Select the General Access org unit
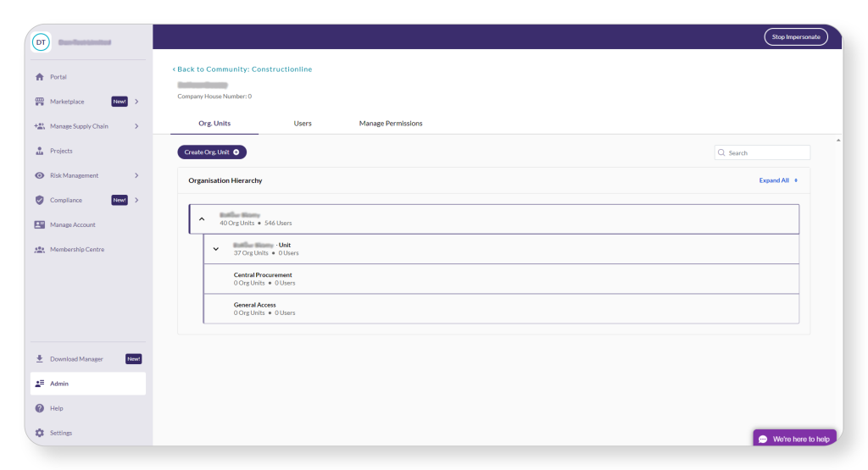Screen dimensions: 868x470 tap(502, 308)
